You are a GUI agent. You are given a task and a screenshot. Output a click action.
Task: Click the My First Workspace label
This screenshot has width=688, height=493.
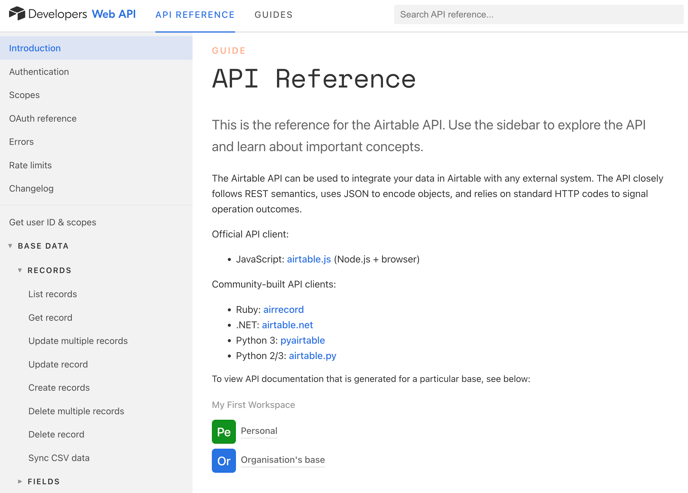(x=253, y=405)
